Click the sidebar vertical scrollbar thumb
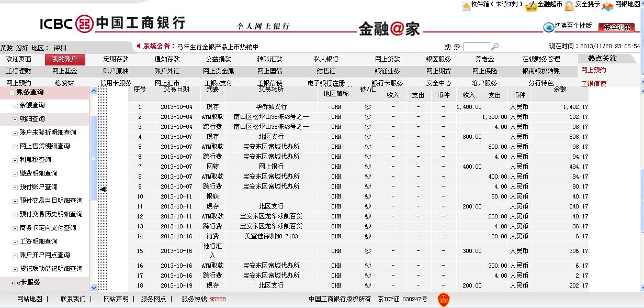 [x=94, y=158]
